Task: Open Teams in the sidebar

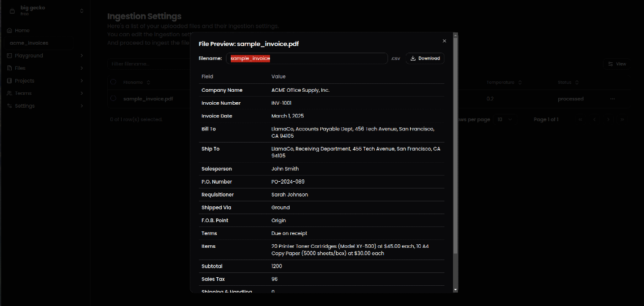Action: coord(23,93)
